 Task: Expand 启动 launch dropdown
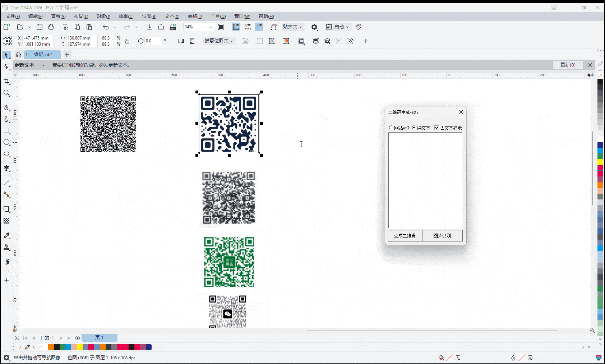click(x=347, y=27)
